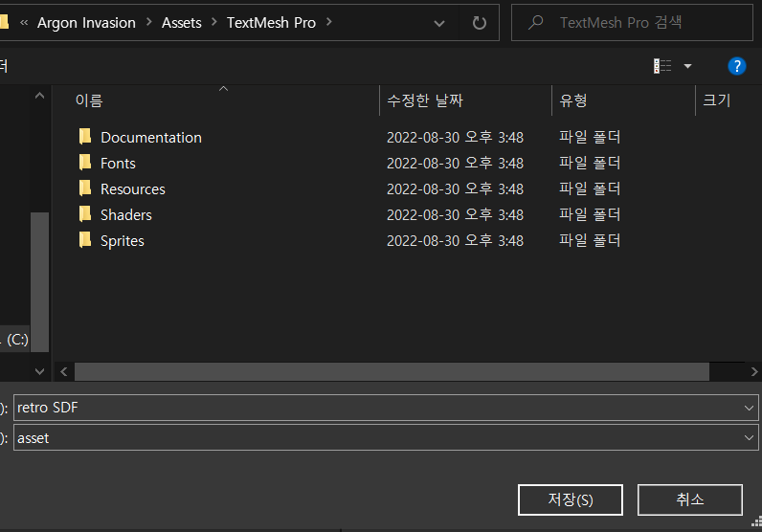Expand chevron after Argon Invasion breadcrumb
762x532 pixels.
click(x=148, y=22)
